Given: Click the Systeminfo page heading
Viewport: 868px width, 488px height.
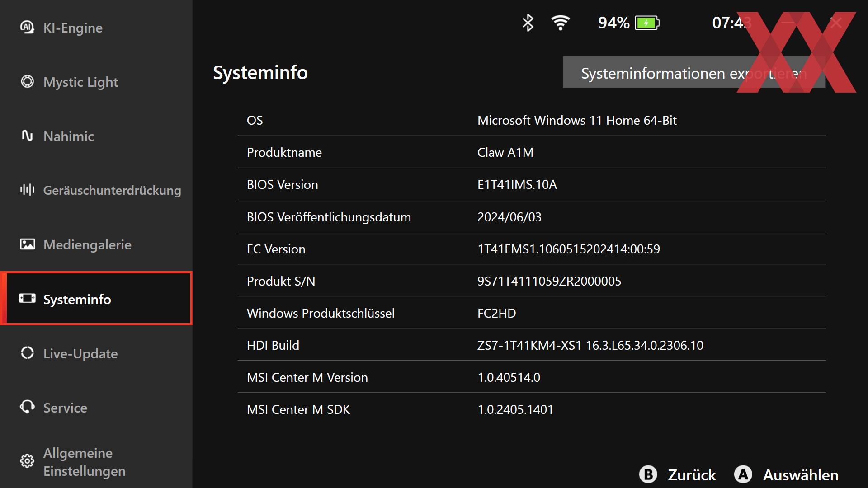Looking at the screenshot, I should click(260, 72).
